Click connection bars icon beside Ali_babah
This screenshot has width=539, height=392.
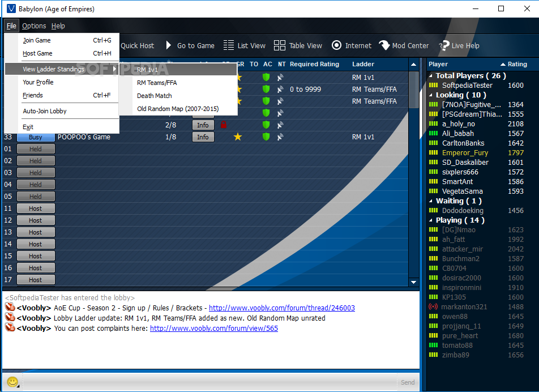[x=434, y=133]
